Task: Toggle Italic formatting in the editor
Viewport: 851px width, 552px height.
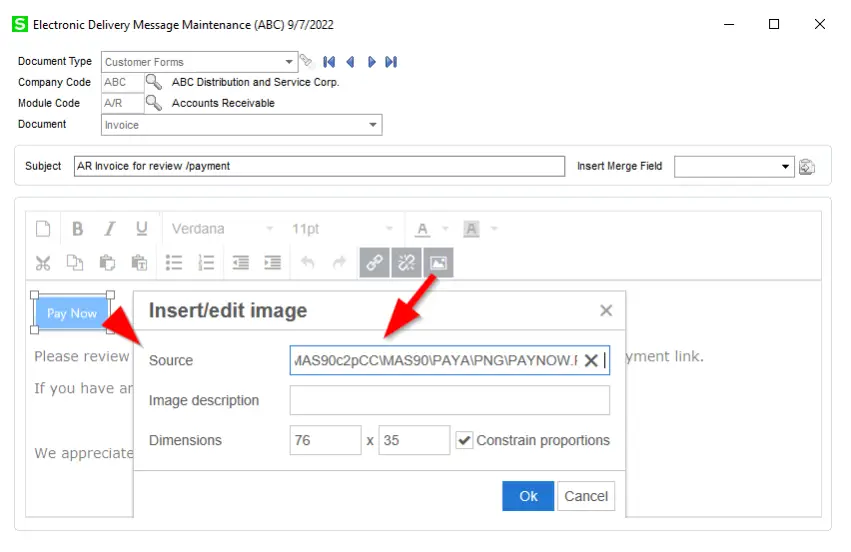Action: coord(110,229)
